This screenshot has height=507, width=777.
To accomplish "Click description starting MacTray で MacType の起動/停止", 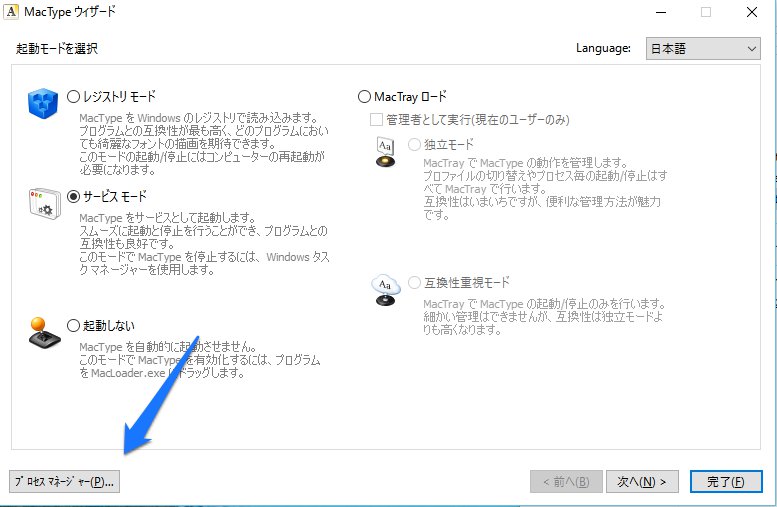I will [544, 317].
